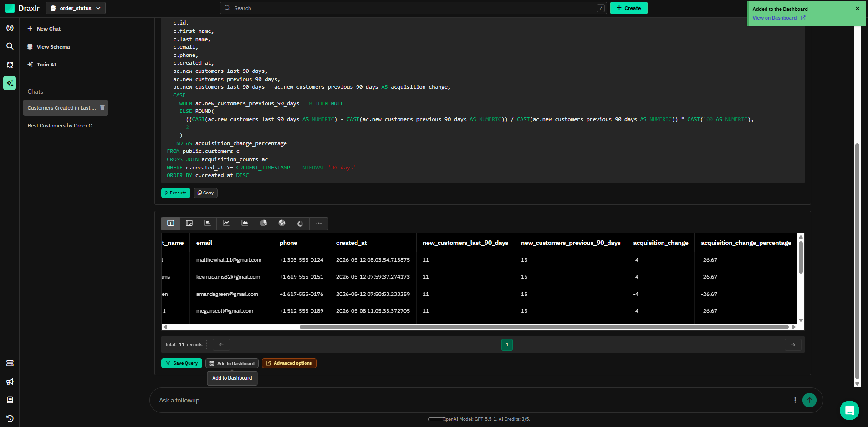This screenshot has height=427, width=868.
Task: Click the Total 11 records label
Action: [x=184, y=345]
